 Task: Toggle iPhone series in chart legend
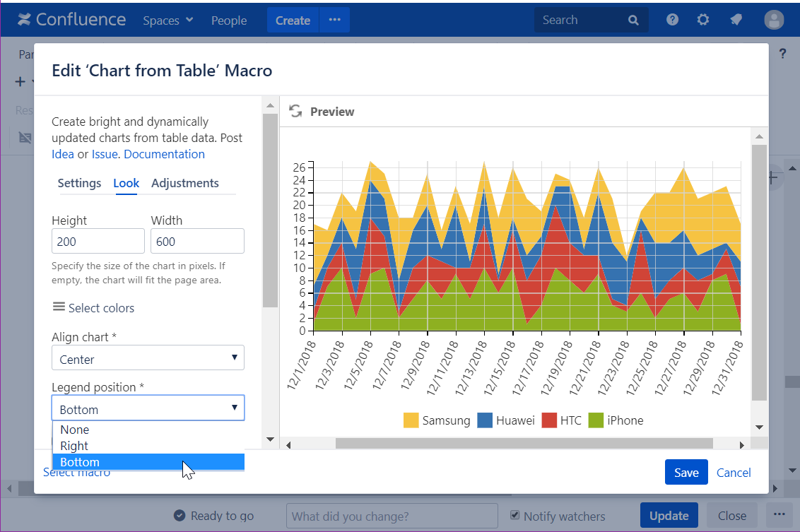[x=616, y=420]
